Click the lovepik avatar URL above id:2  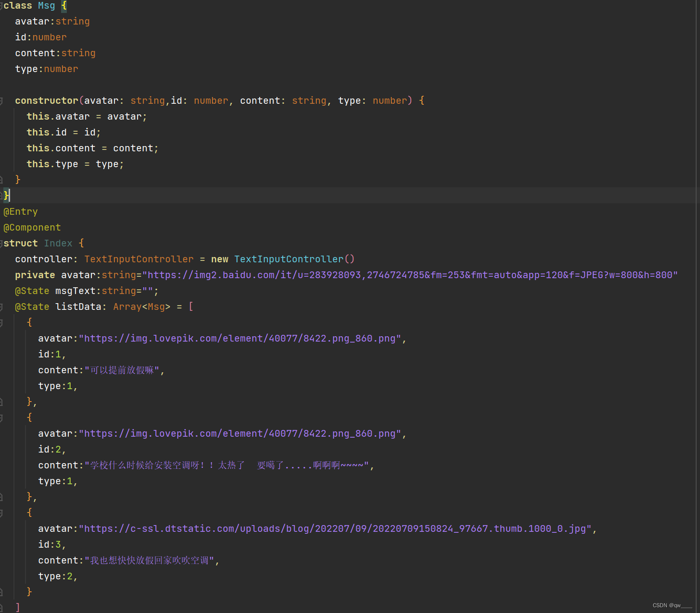pos(240,434)
